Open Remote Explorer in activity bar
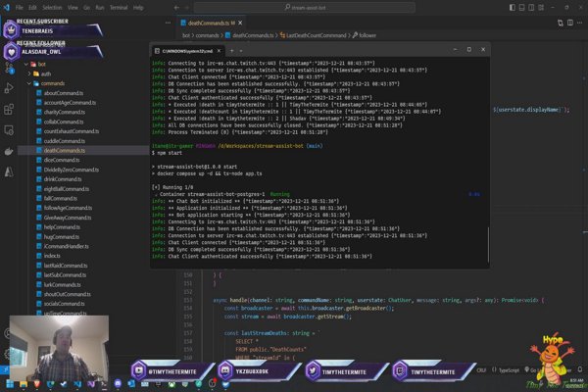 pyautogui.click(x=9, y=130)
